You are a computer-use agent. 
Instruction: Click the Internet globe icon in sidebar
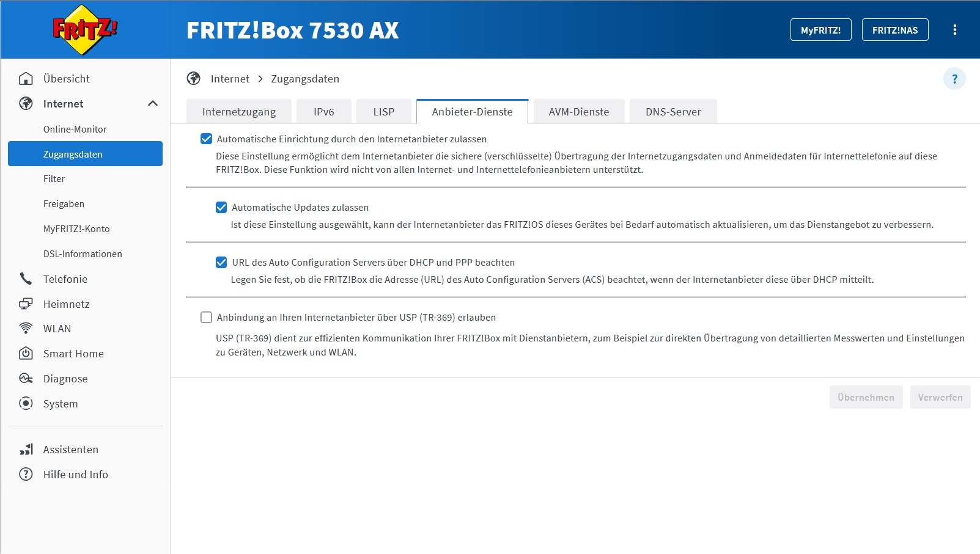[x=26, y=104]
